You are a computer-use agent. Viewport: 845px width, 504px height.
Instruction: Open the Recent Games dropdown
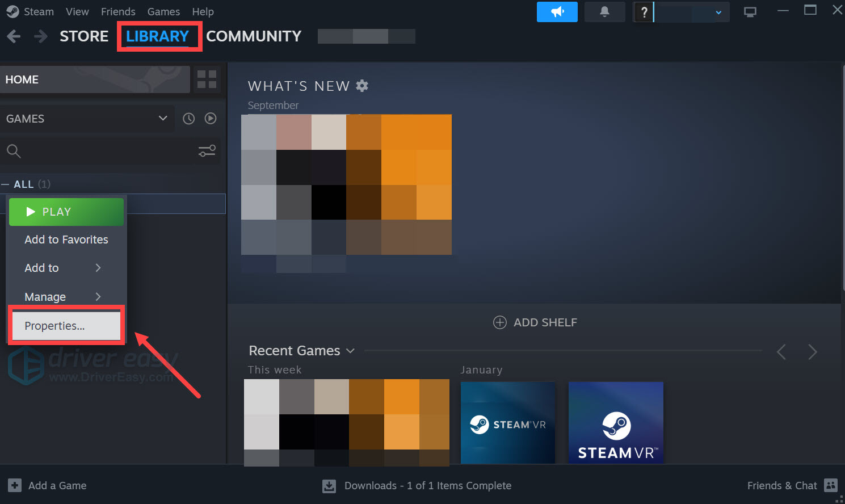click(x=351, y=351)
